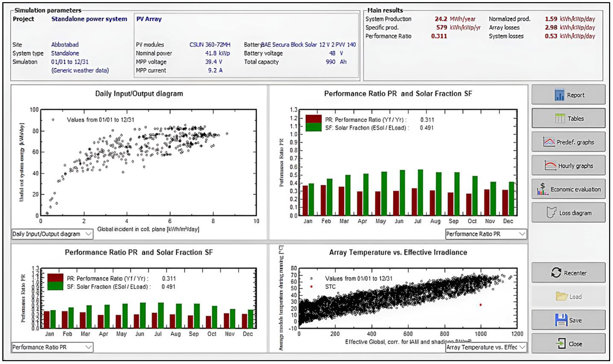Screen dimensions: 613x364
Task: Click the Recenter circular arrows icon
Action: [x=556, y=273]
